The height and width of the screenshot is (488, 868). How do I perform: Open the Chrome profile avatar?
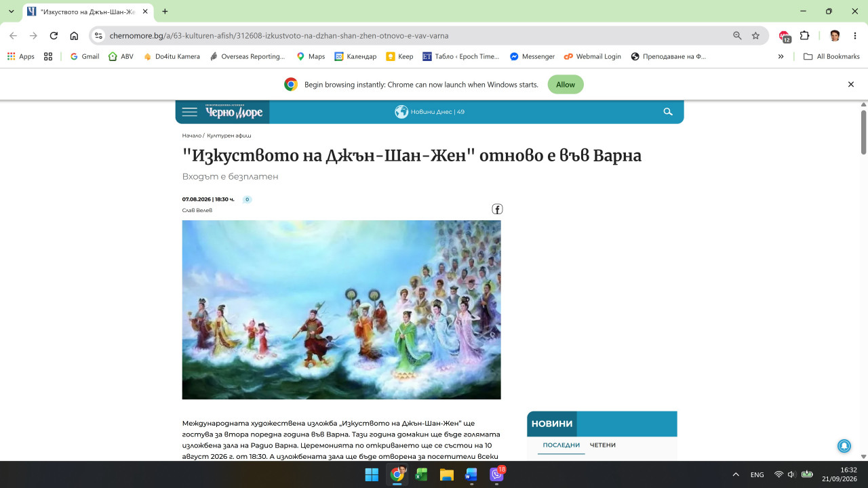tap(835, 36)
